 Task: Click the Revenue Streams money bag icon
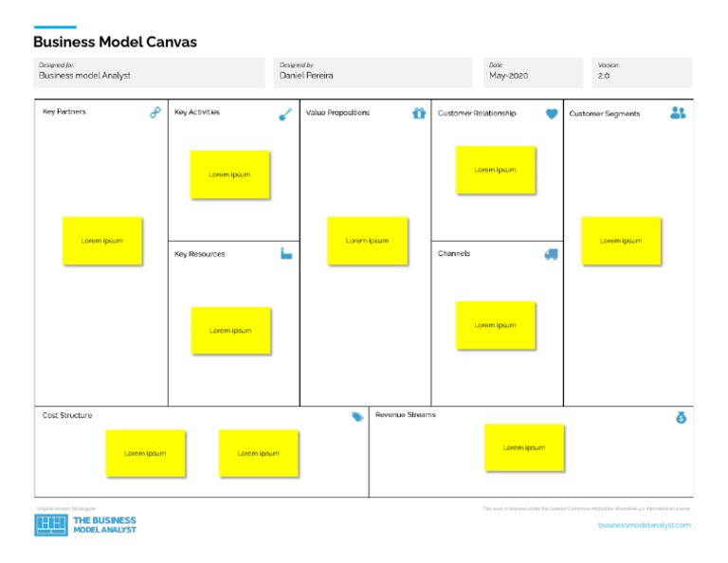pyautogui.click(x=680, y=416)
